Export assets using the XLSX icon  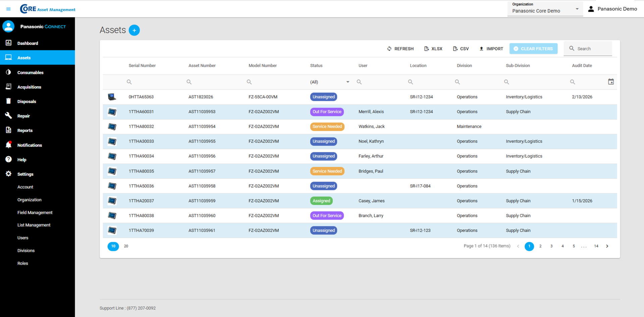426,48
